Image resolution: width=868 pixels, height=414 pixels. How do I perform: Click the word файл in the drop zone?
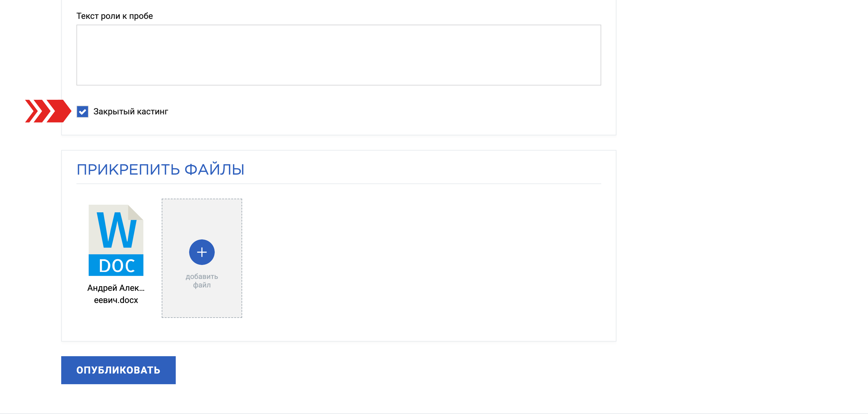(x=202, y=285)
